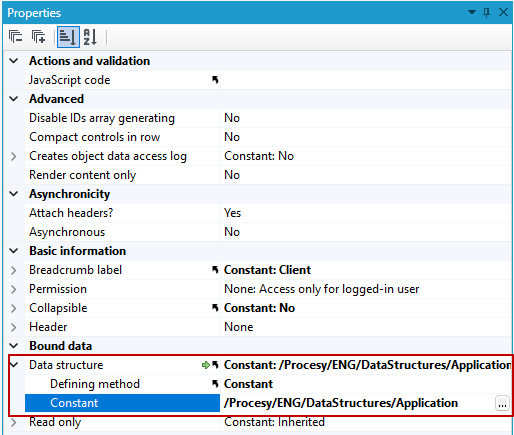The width and height of the screenshot is (514, 435).
Task: Open the Properties panel options dropdown arrow
Action: (472, 13)
